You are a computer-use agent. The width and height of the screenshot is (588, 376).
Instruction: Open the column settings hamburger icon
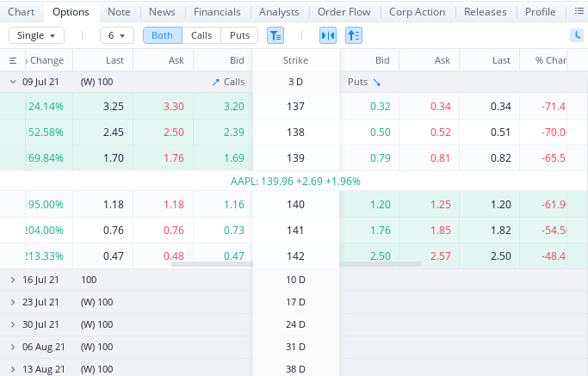pyautogui.click(x=13, y=61)
